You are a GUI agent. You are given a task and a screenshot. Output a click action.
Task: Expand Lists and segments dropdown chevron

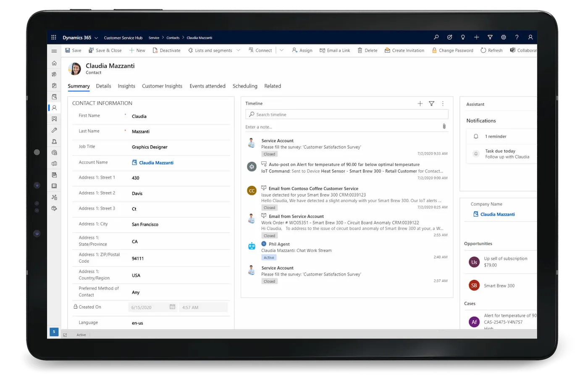(x=239, y=50)
